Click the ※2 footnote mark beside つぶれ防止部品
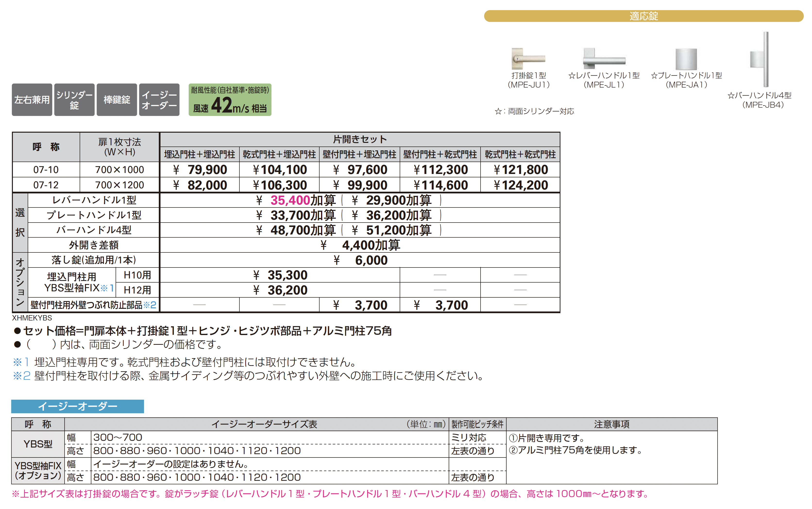Screen dimensions: 812x509 click(x=150, y=305)
